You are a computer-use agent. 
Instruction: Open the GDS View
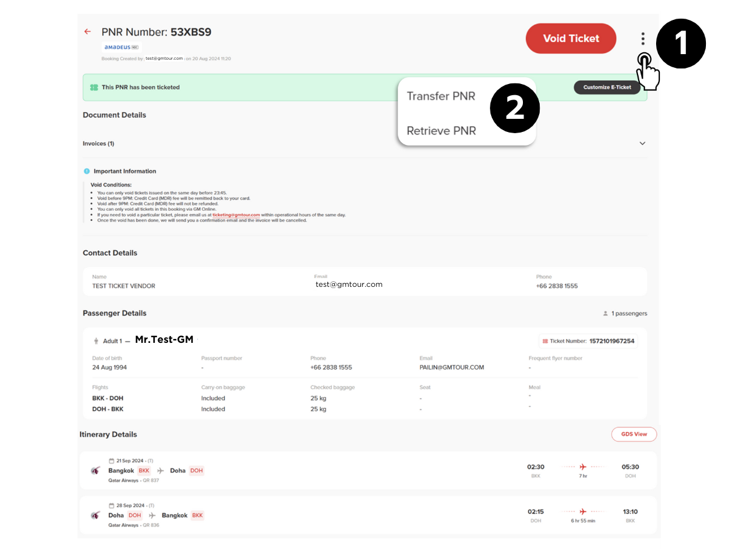coord(634,434)
